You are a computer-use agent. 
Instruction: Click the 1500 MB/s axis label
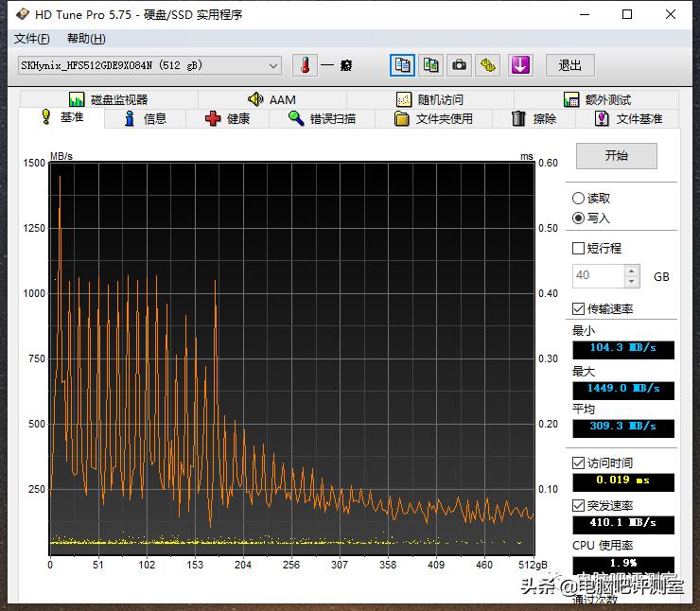[x=34, y=163]
